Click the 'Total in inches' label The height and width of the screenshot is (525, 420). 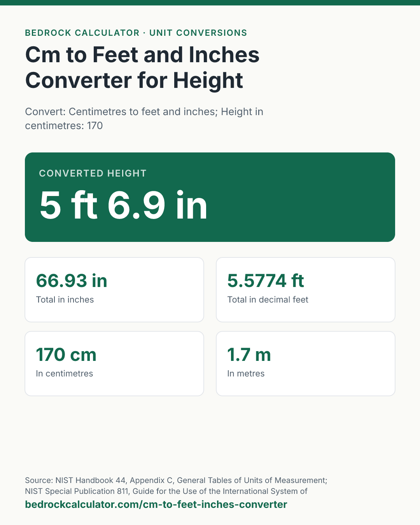(x=65, y=299)
